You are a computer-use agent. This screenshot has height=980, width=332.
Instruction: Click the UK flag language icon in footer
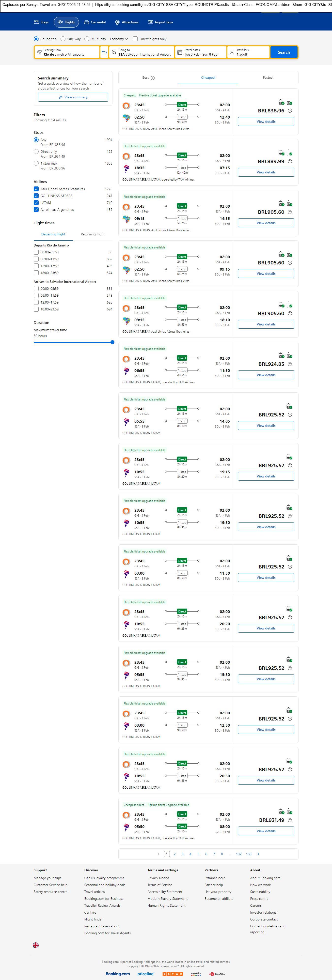coord(36,945)
